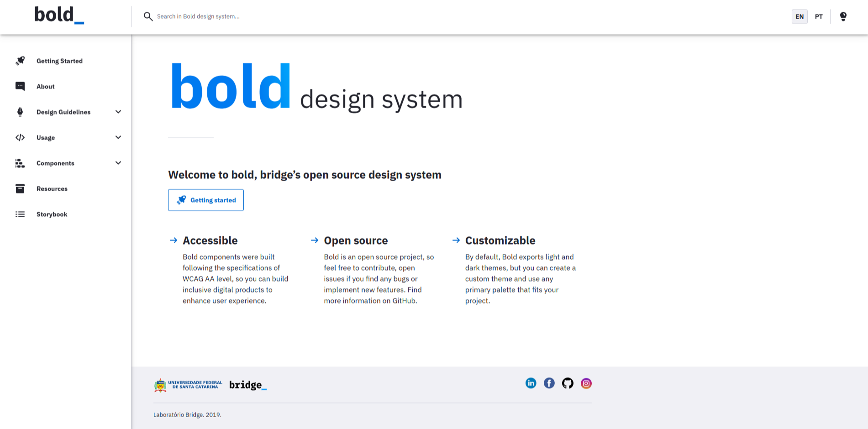Open Usage sidebar item
The height and width of the screenshot is (429, 868).
click(x=46, y=137)
